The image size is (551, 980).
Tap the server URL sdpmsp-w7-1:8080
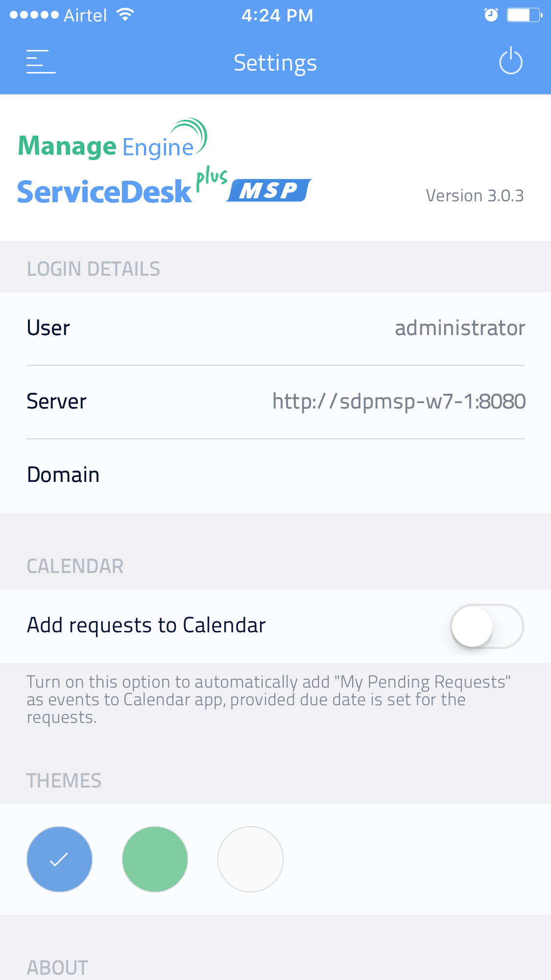point(399,402)
